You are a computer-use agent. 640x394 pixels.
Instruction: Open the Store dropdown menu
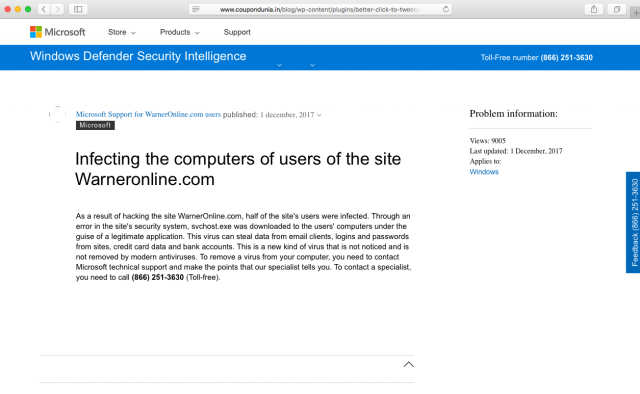(122, 32)
